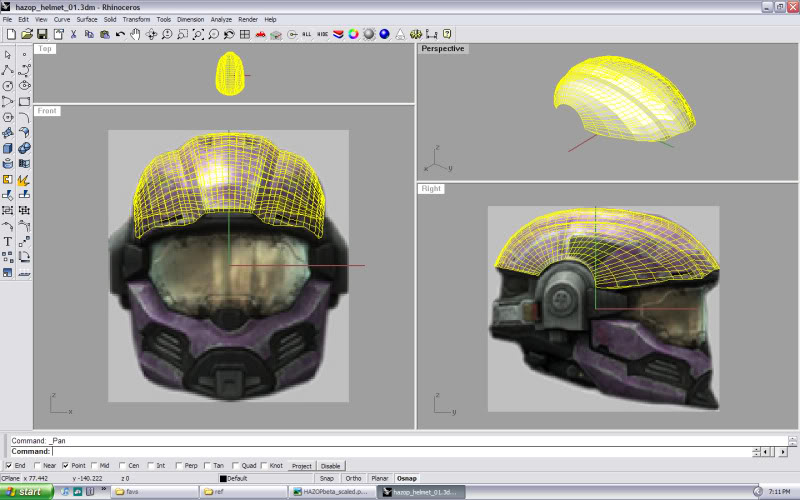
Task: Toggle the End osnap checkbox
Action: point(9,465)
